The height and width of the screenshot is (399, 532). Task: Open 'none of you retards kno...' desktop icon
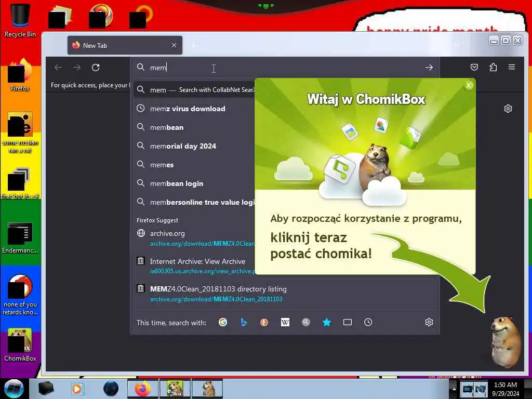pyautogui.click(x=20, y=295)
